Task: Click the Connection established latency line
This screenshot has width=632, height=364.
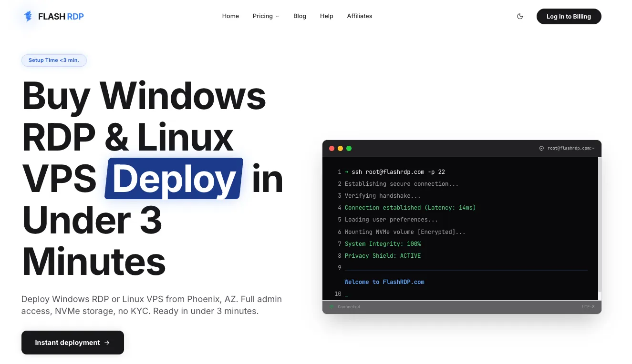Action: click(410, 208)
